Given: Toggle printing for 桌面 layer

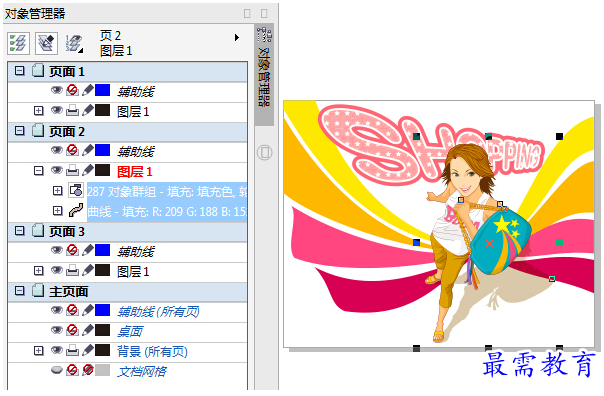Looking at the screenshot, I should coord(72,330).
